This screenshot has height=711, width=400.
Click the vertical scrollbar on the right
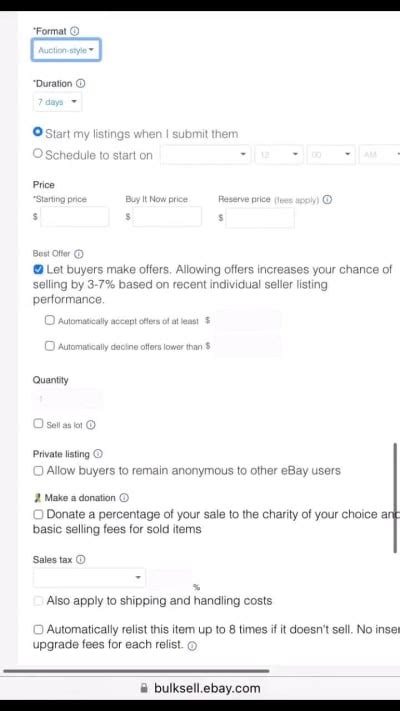[395, 497]
